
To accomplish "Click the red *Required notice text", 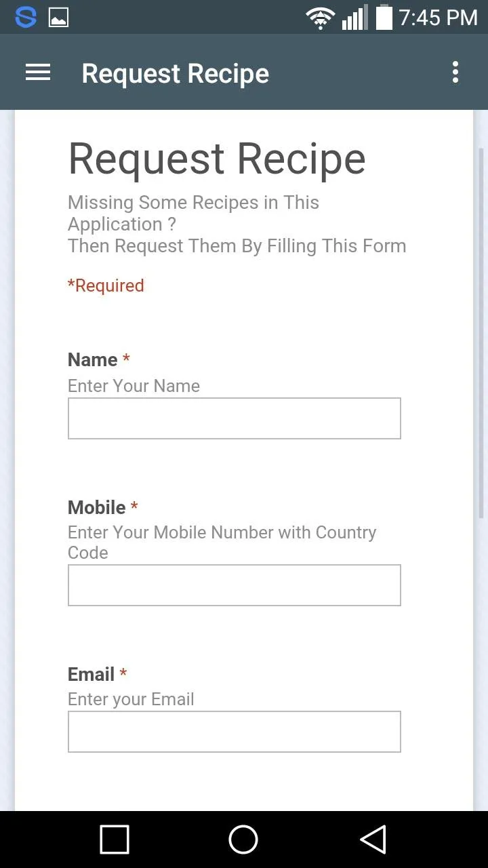I will point(106,285).
